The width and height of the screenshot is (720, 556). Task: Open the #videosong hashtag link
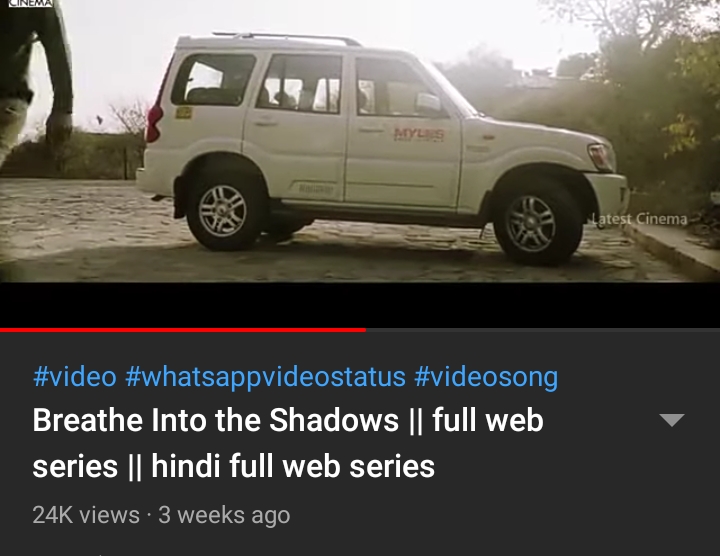[x=486, y=376]
